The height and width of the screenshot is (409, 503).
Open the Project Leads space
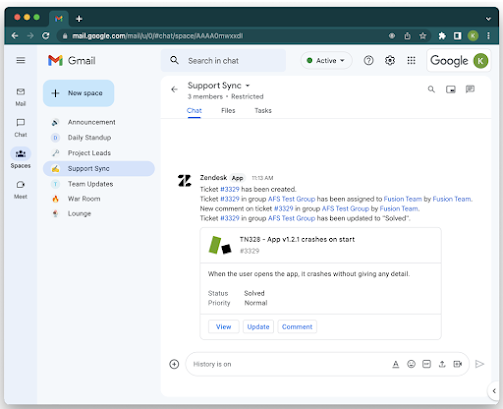tap(99, 153)
